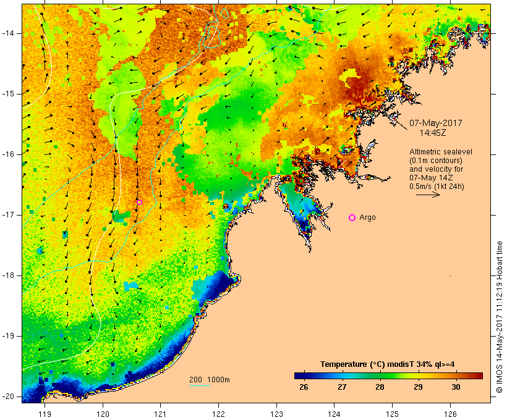Click the temperature color bar
This screenshot has height=420, width=507.
[388, 376]
